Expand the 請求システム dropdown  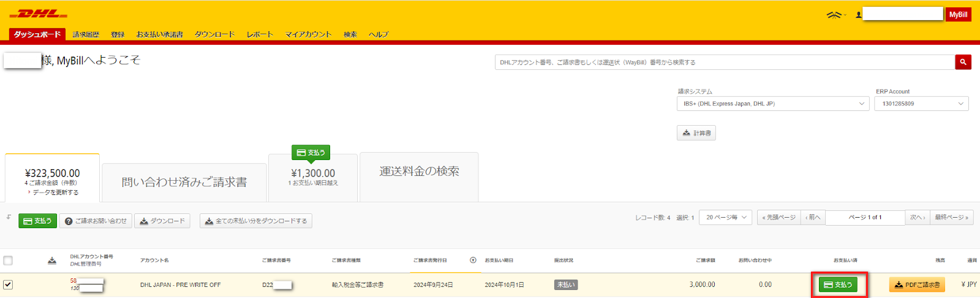774,104
